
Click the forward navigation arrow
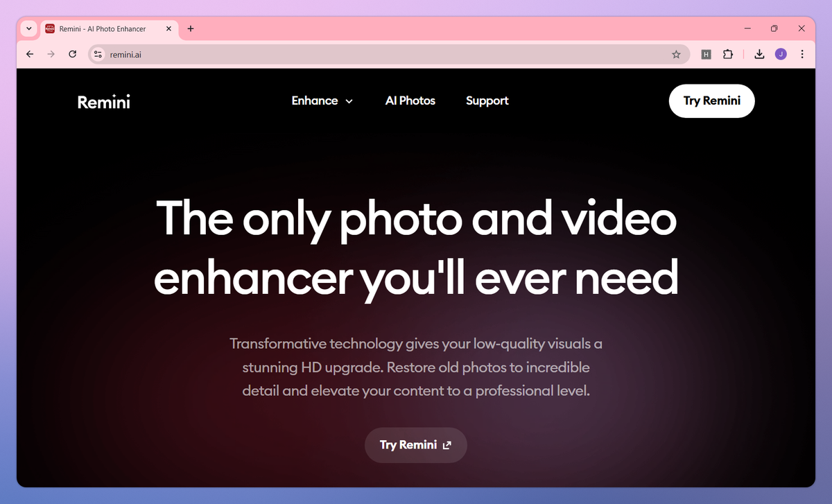pyautogui.click(x=51, y=54)
